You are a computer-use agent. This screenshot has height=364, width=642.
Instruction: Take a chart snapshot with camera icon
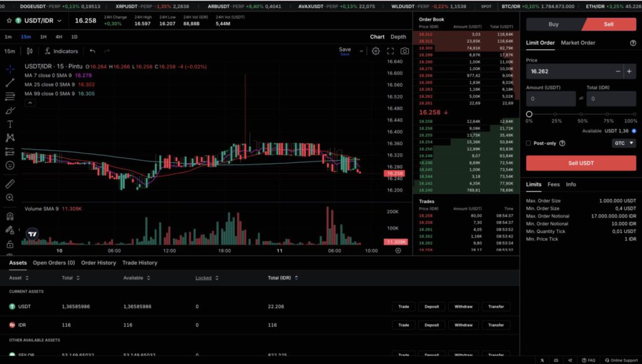[x=404, y=51]
